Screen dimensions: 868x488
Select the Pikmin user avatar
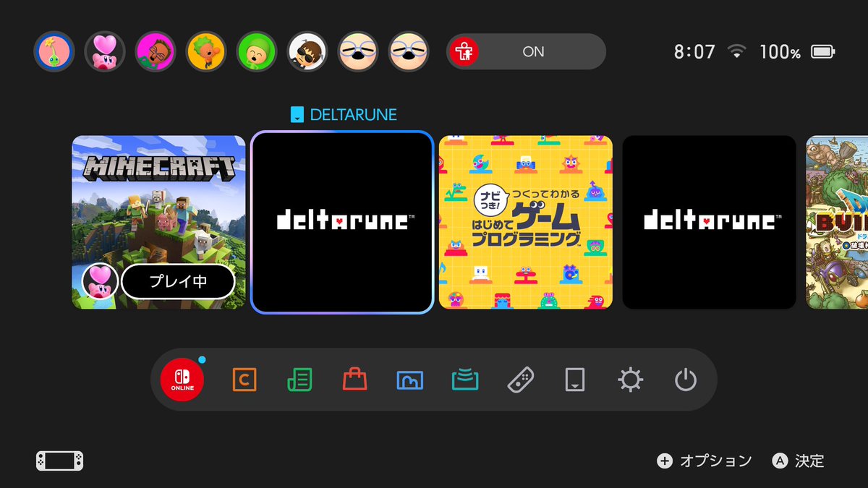[54, 51]
